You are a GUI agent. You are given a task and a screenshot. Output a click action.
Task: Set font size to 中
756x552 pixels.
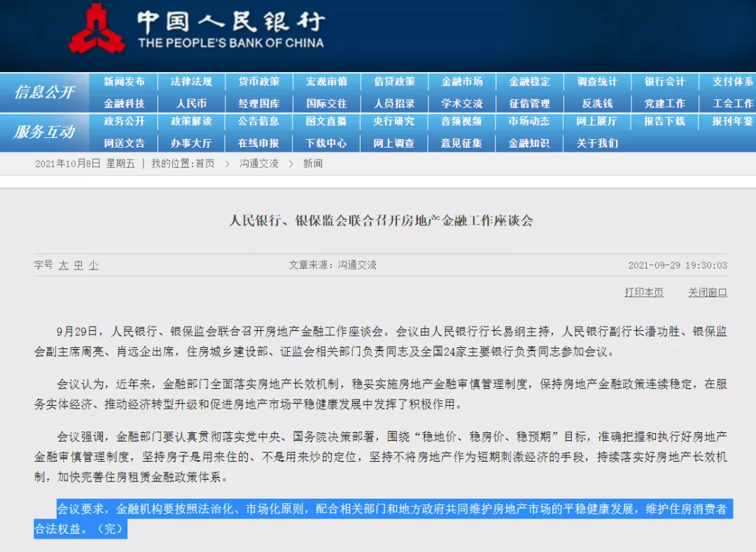point(78,265)
